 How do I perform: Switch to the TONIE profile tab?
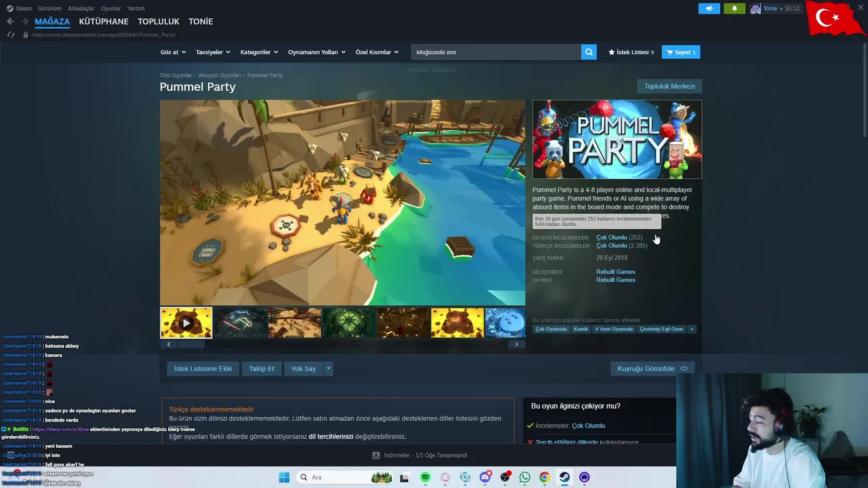tap(201, 22)
